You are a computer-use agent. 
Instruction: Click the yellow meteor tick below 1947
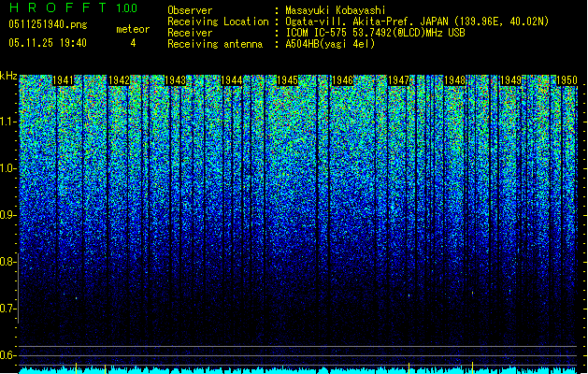tap(409, 368)
